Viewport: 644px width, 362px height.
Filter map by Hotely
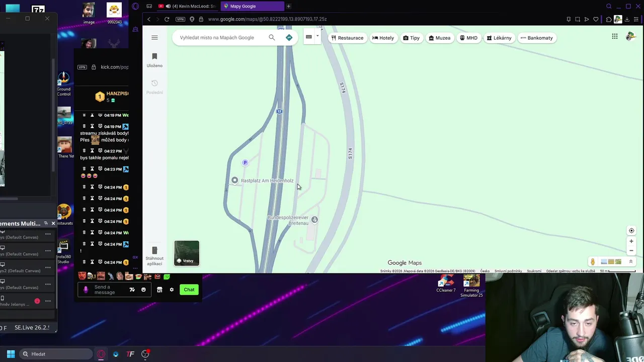click(383, 38)
